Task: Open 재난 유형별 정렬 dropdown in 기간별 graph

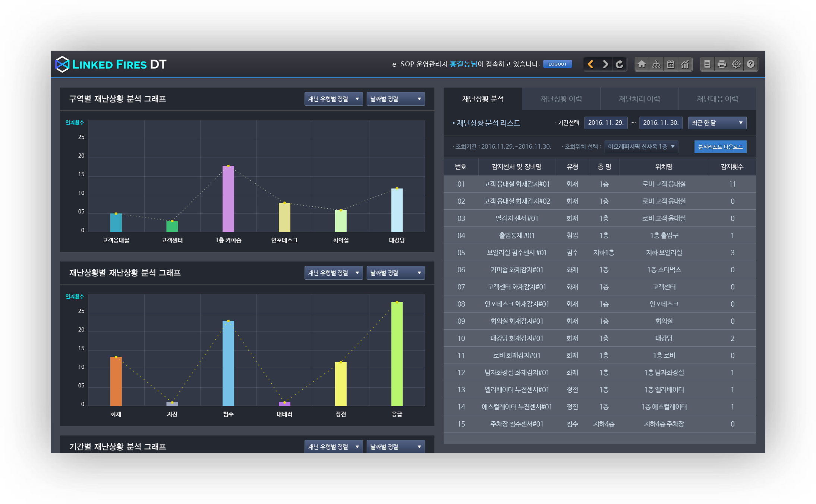Action: (x=334, y=446)
